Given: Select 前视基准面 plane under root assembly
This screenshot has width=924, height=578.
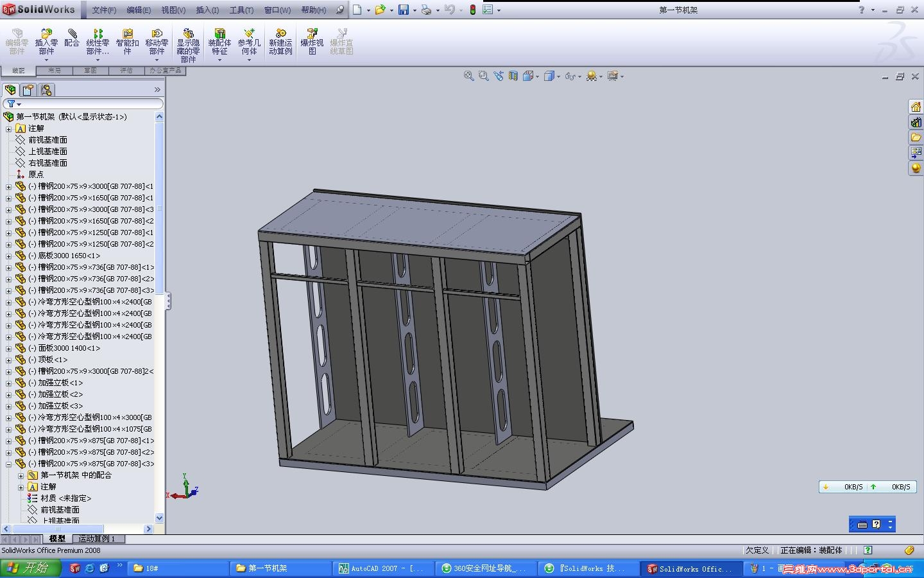Looking at the screenshot, I should 47,140.
